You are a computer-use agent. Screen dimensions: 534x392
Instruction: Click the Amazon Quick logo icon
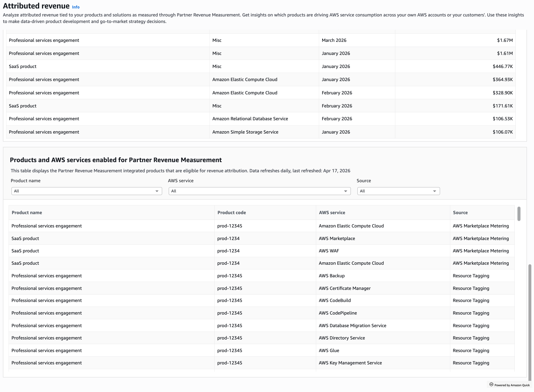click(491, 384)
